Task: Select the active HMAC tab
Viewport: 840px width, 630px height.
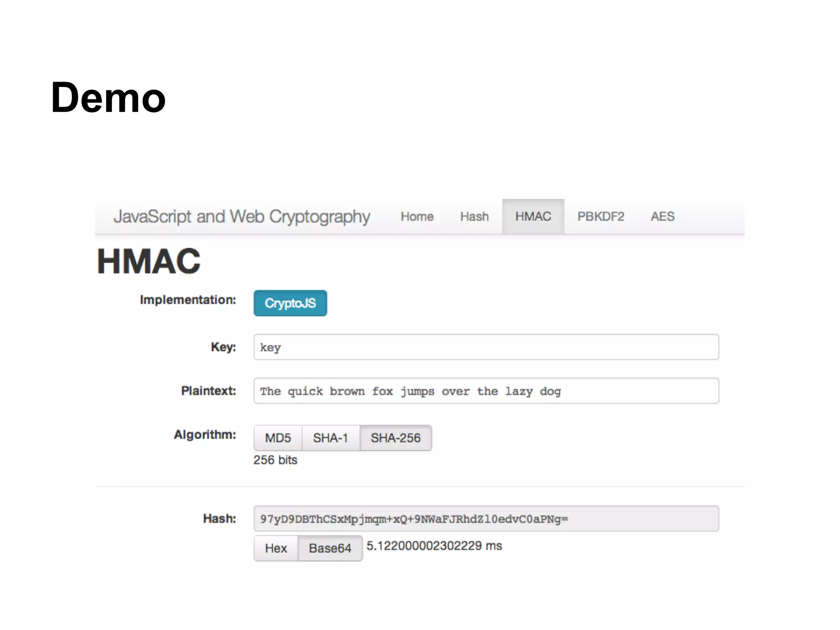Action: click(533, 217)
